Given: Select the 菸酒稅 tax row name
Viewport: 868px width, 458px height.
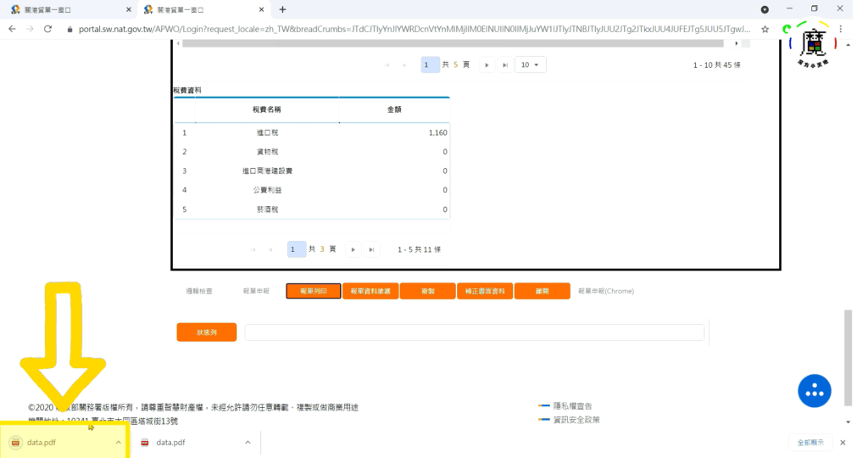Looking at the screenshot, I should tap(267, 209).
